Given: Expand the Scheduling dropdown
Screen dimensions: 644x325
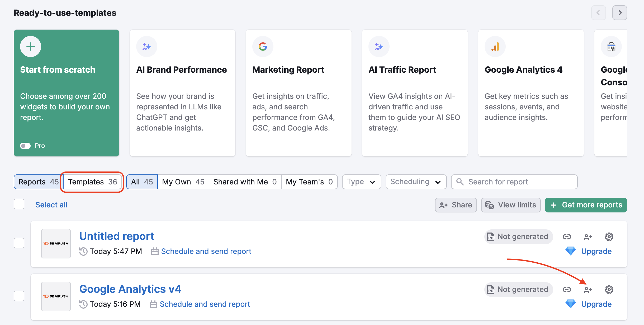Looking at the screenshot, I should 416,182.
